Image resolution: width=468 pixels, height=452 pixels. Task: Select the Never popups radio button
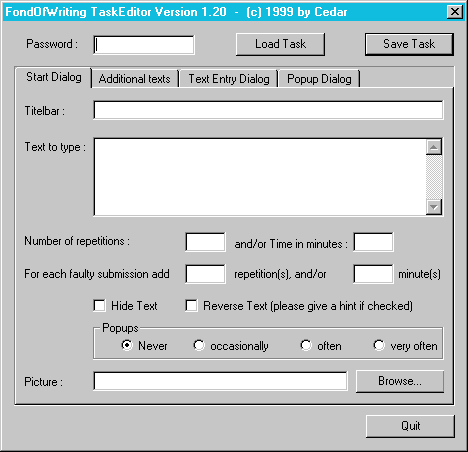coord(127,345)
